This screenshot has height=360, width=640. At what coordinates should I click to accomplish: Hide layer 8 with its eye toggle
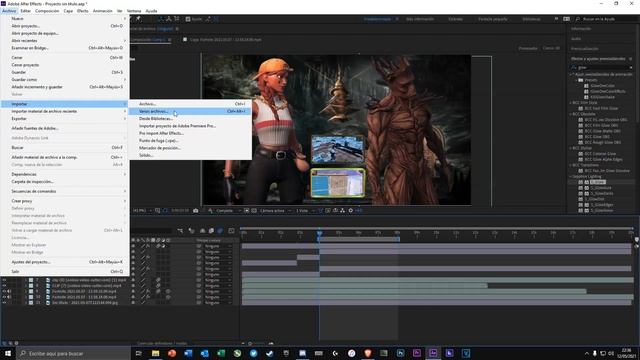(4, 286)
